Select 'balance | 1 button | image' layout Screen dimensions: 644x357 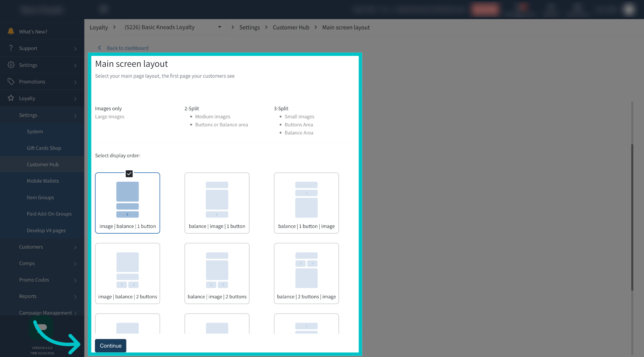306,203
